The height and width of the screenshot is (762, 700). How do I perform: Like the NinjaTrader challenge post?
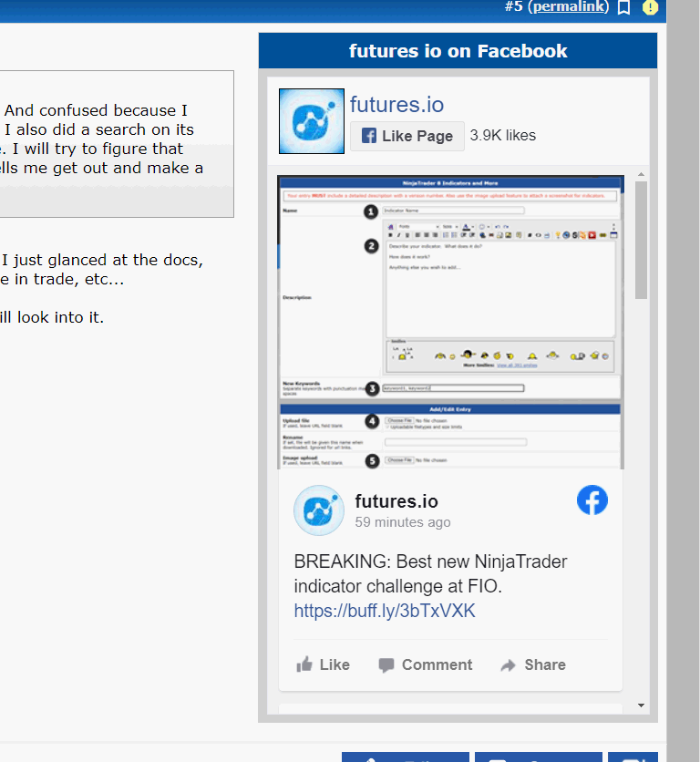tap(324, 664)
